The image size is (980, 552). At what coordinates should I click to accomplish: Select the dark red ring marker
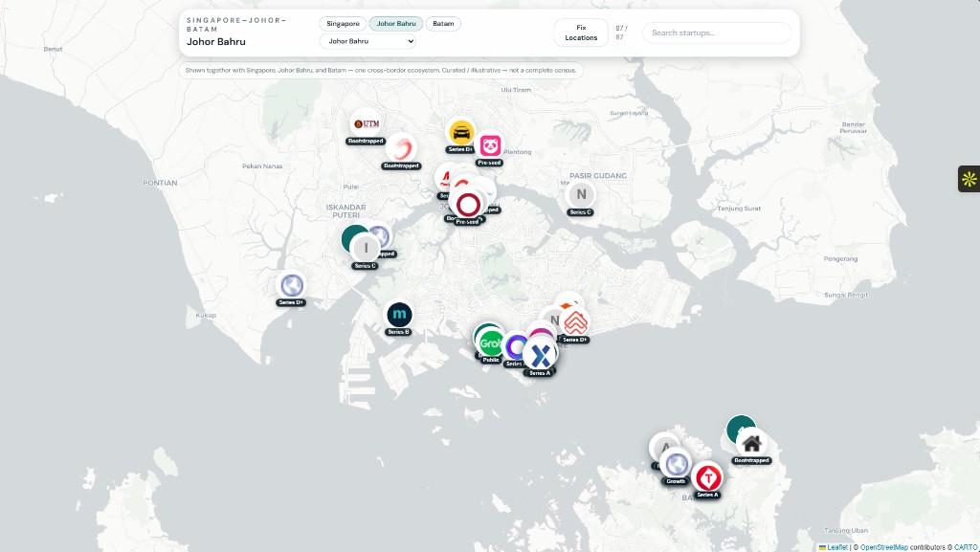pos(468,204)
